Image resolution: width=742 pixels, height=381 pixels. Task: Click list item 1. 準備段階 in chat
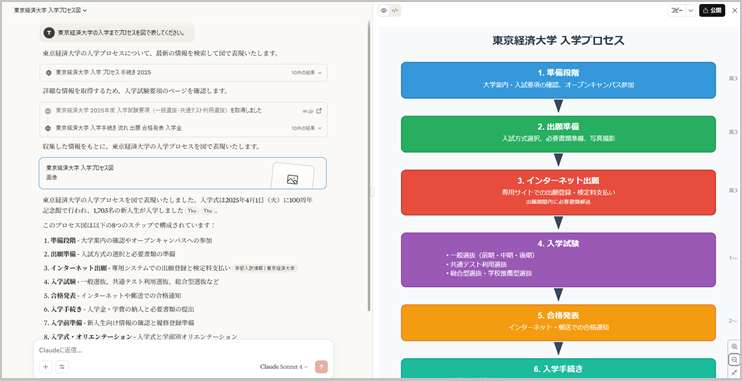coord(128,240)
